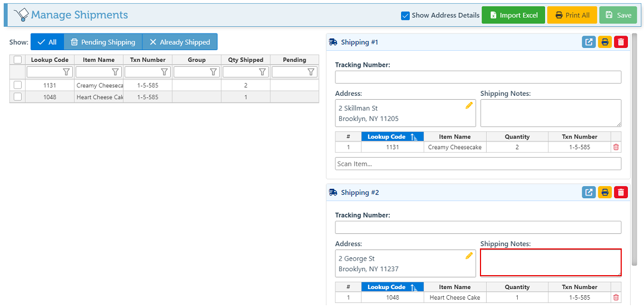Edit the 2 Skillman St address
The height and width of the screenshot is (308, 644).
point(469,105)
